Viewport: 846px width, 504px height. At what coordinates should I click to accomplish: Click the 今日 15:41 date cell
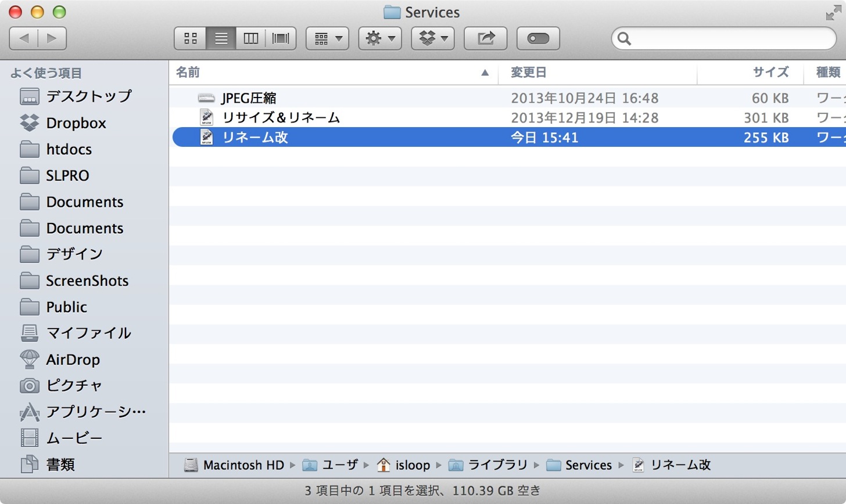coord(544,138)
